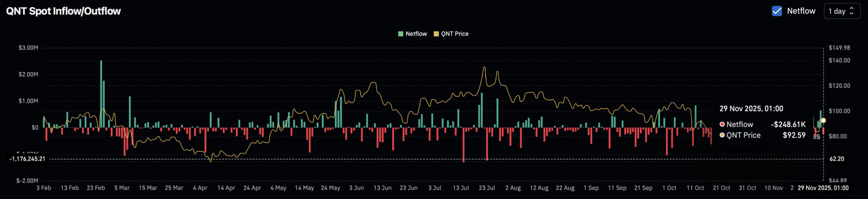Click the 62.20 crosshair price label
The width and height of the screenshot is (868, 199).
click(837, 159)
